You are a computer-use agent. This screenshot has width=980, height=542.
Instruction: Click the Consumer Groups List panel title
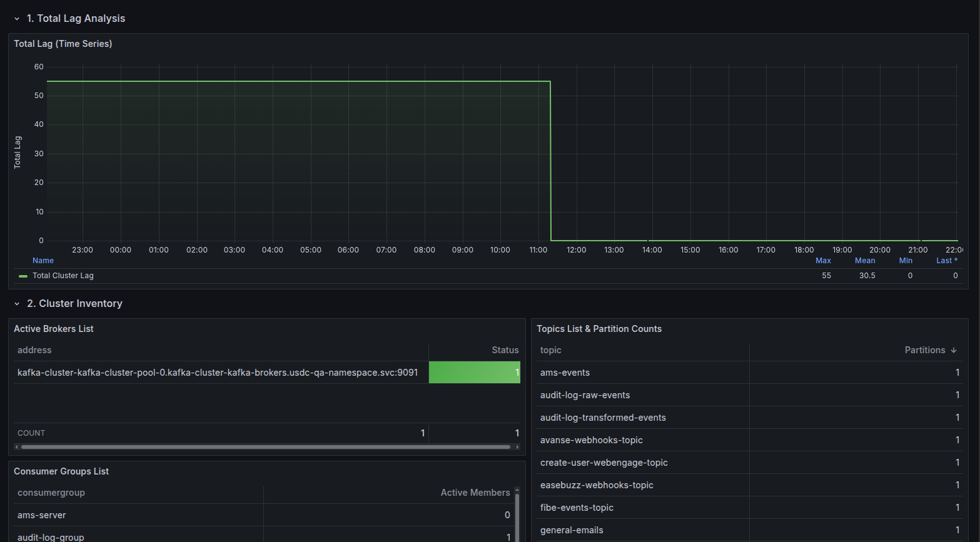pyautogui.click(x=61, y=471)
